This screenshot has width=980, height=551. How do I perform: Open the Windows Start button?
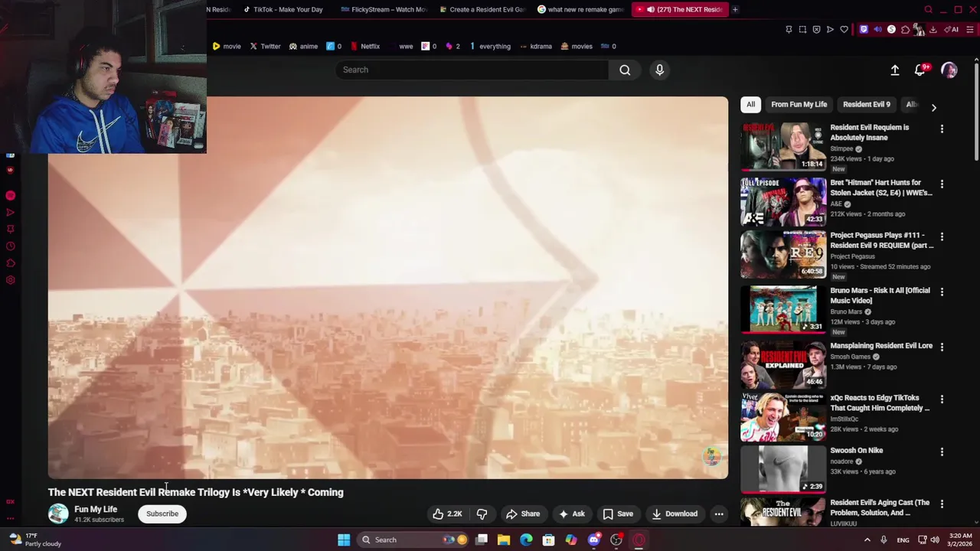pos(344,540)
